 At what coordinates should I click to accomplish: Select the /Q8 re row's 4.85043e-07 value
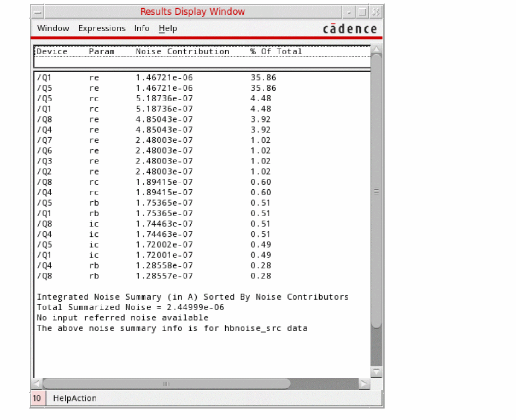pos(164,119)
